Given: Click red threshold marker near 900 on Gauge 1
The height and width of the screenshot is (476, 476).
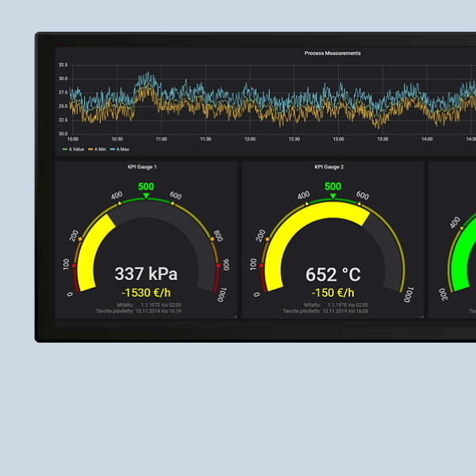Looking at the screenshot, I should pos(217,266).
